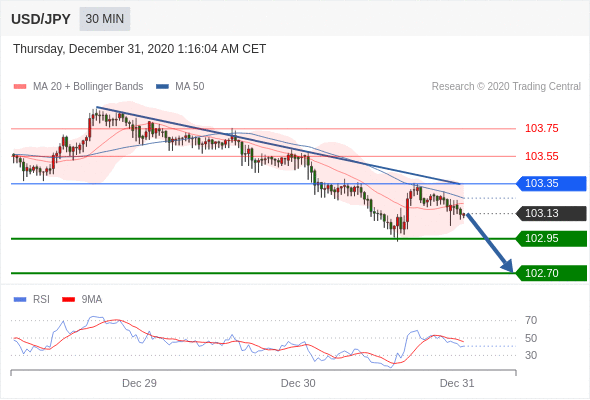The image size is (590, 400).
Task: Click the 103.75 resistance level label
Action: click(x=541, y=128)
